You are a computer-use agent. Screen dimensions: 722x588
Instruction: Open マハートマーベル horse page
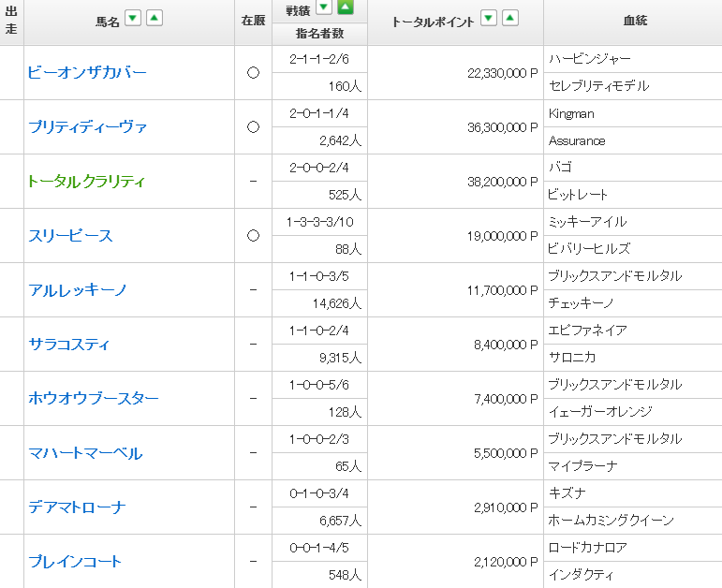coord(85,452)
